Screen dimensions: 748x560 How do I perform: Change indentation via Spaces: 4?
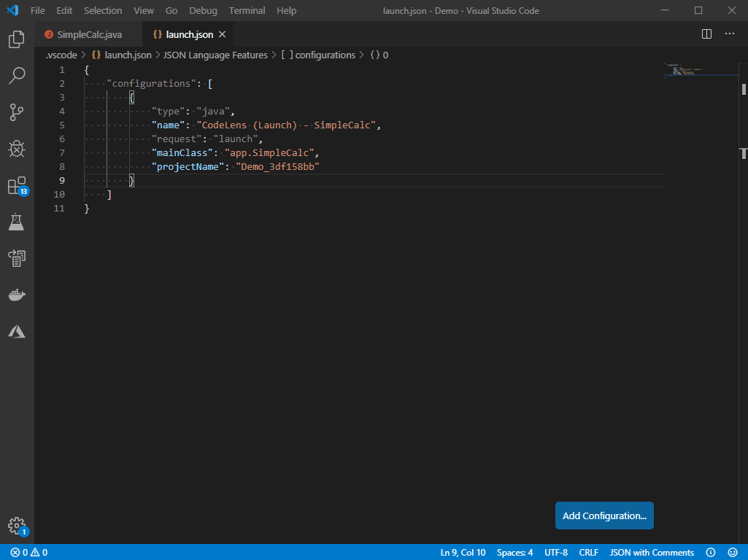514,553
